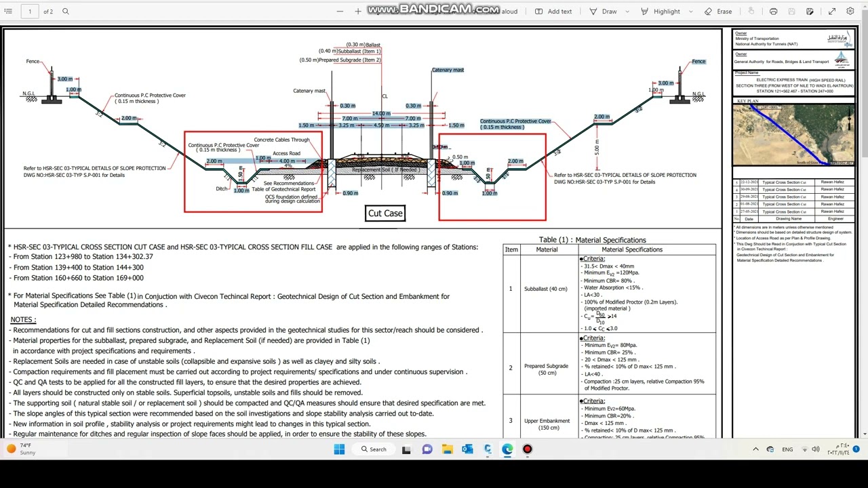Click 'From Station 160+660 to Station 169+000' line
Viewport: 868px width, 488px height.
click(79, 278)
